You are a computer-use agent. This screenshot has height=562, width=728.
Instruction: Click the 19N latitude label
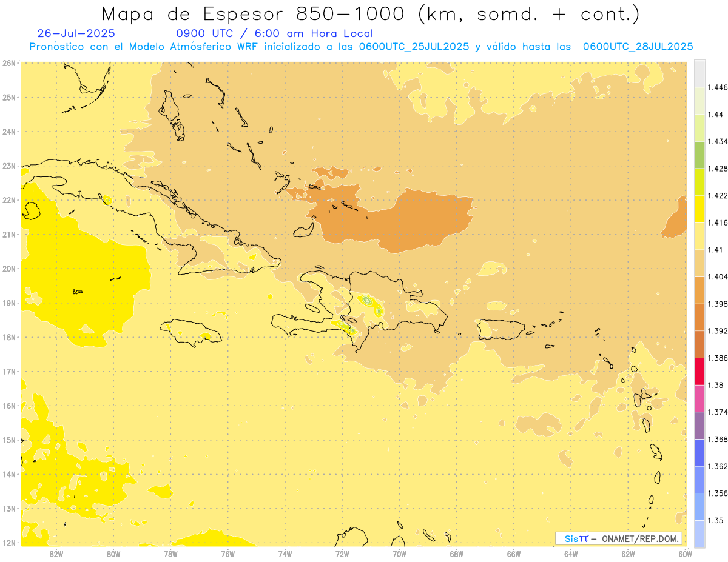pyautogui.click(x=9, y=303)
